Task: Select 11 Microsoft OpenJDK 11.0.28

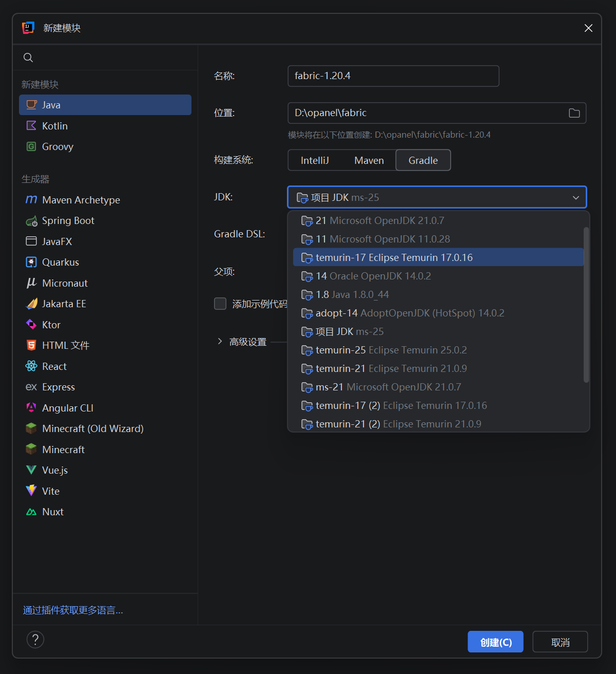Action: click(438, 239)
